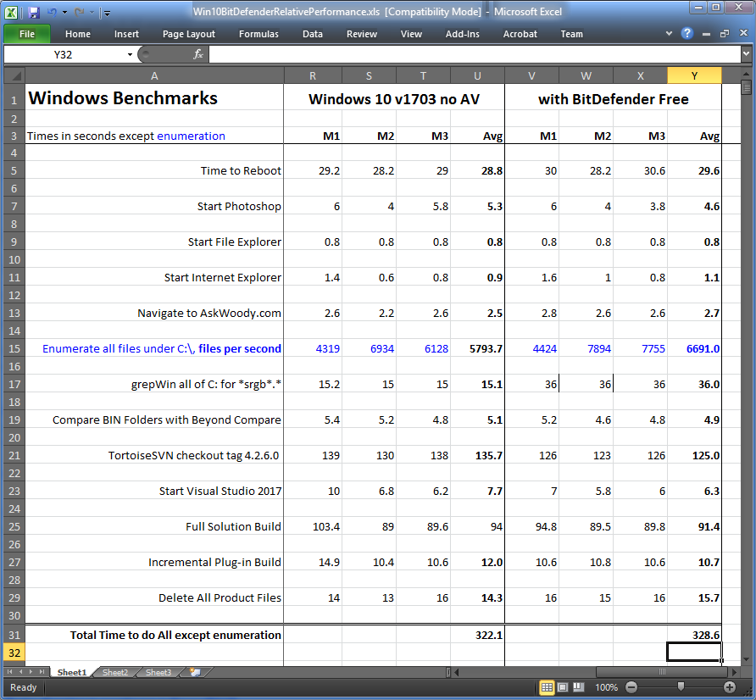Open the Formulas ribbon tab
The width and height of the screenshot is (756, 700).
258,34
